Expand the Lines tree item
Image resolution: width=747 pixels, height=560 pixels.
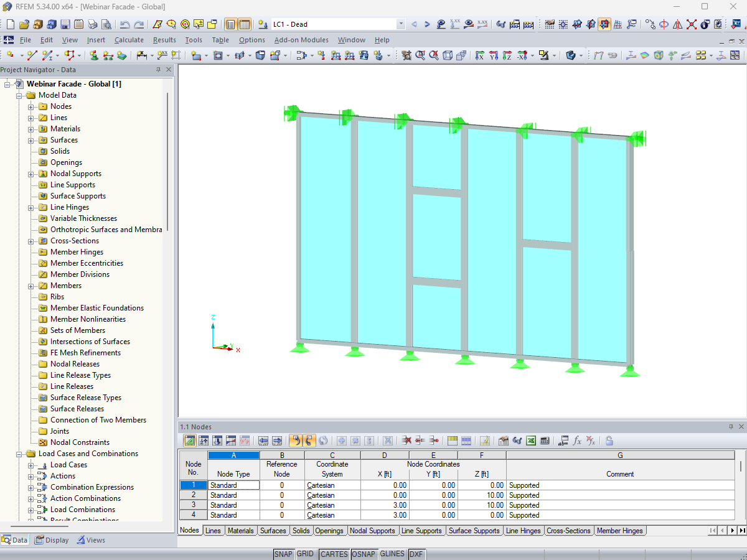[x=31, y=118]
